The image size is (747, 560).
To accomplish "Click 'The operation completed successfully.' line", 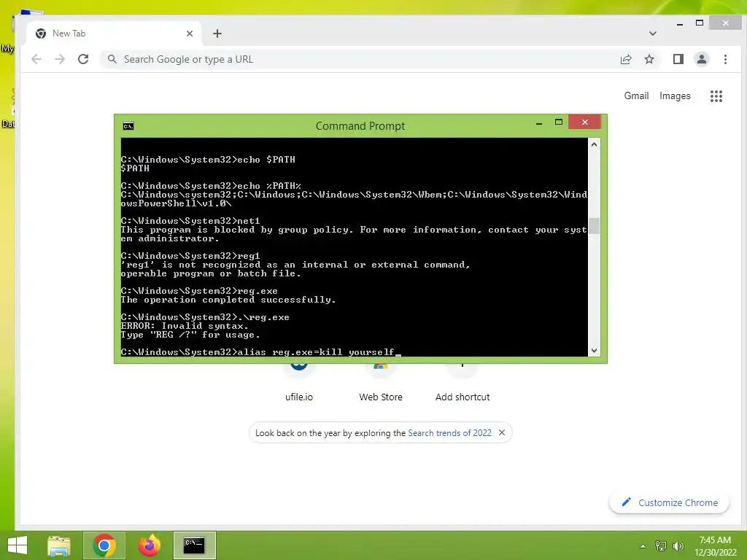I will coord(228,300).
